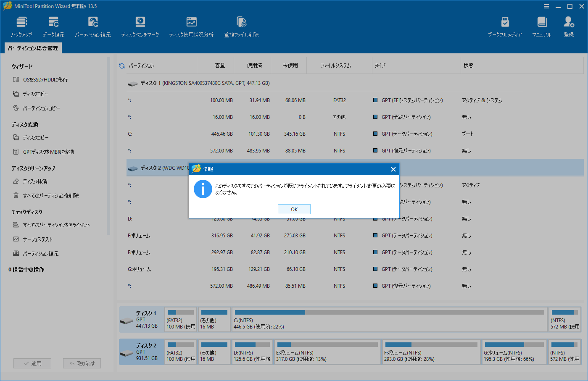Screen dimensions: 588x381
Task: Refresh the partition list
Action: pyautogui.click(x=121, y=65)
